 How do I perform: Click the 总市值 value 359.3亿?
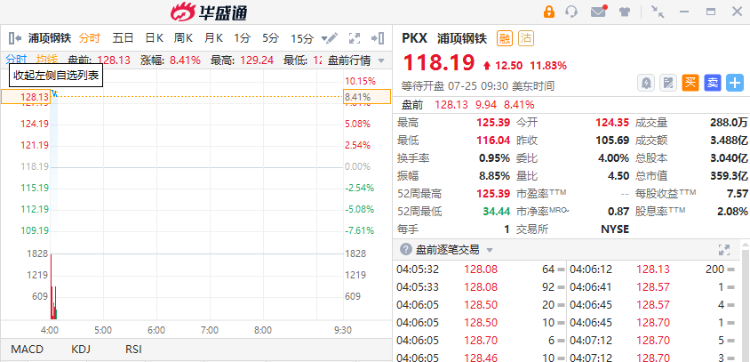pyautogui.click(x=728, y=176)
